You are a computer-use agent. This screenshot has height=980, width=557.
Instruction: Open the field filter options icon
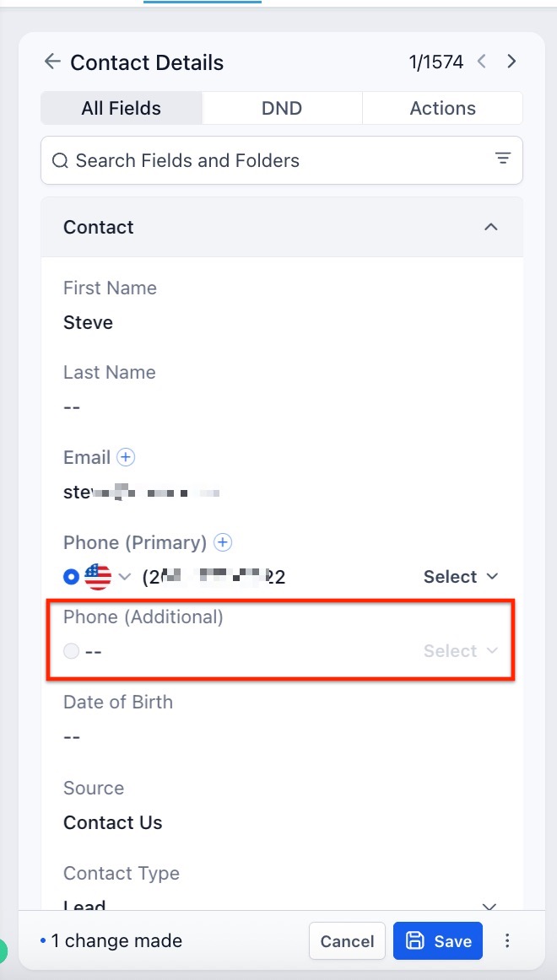503,159
